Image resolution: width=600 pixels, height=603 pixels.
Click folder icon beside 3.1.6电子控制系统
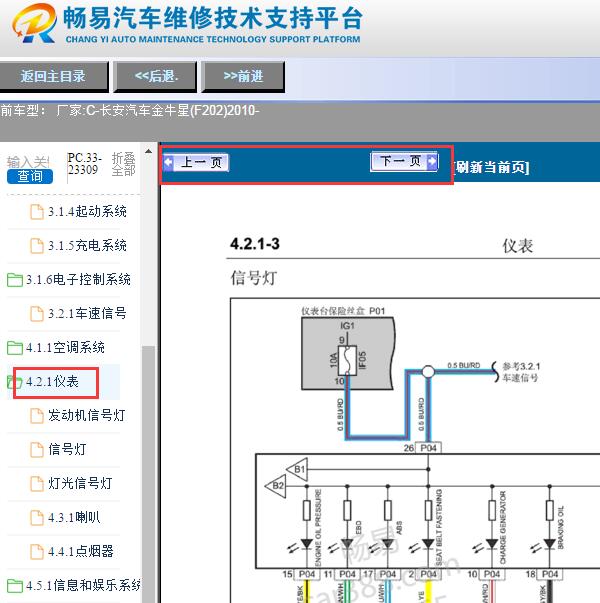point(15,280)
